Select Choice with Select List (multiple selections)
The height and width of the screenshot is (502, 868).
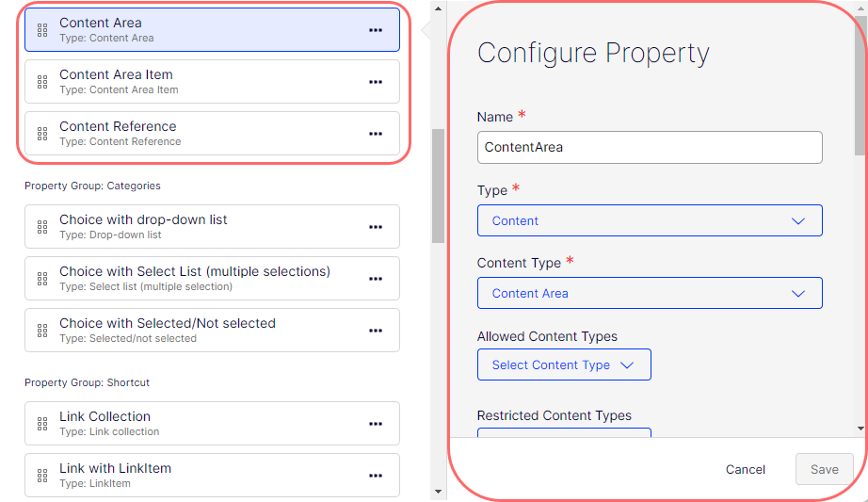tap(212, 278)
